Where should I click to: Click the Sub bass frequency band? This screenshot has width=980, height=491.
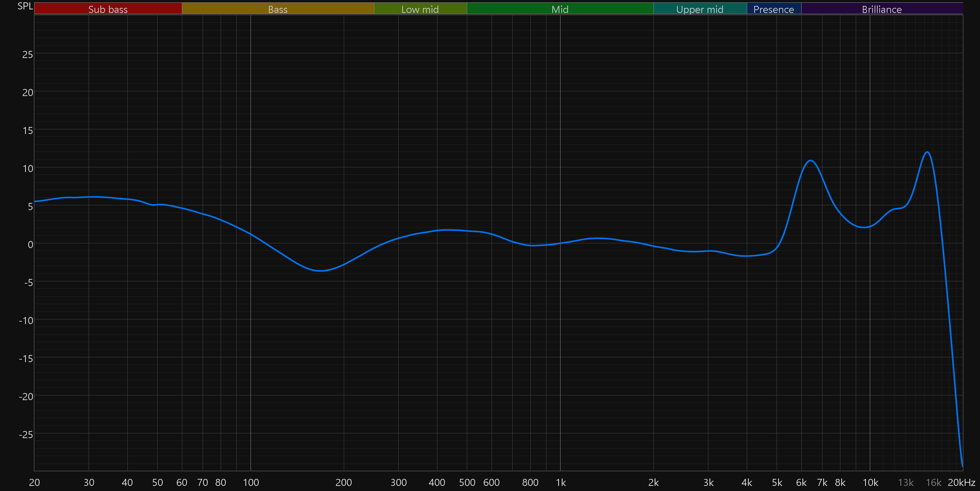pos(108,9)
